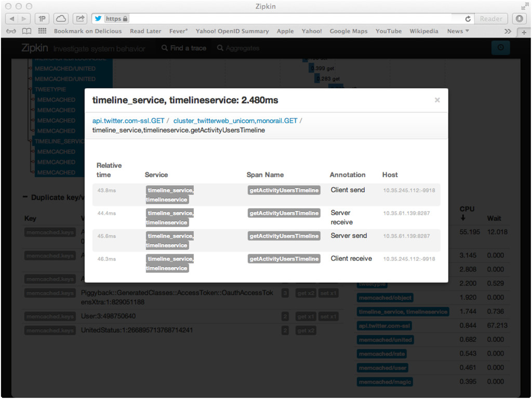Click getActivityUsersTimeline tag in Client receive row

(284, 259)
